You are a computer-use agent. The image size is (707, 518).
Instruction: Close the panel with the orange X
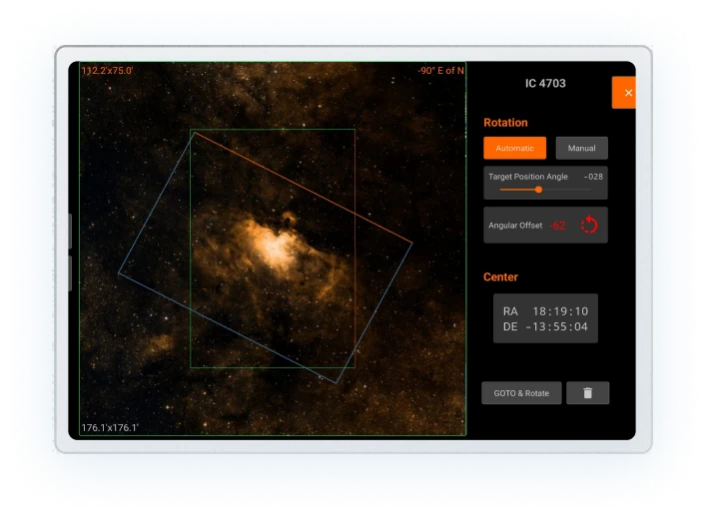(624, 93)
